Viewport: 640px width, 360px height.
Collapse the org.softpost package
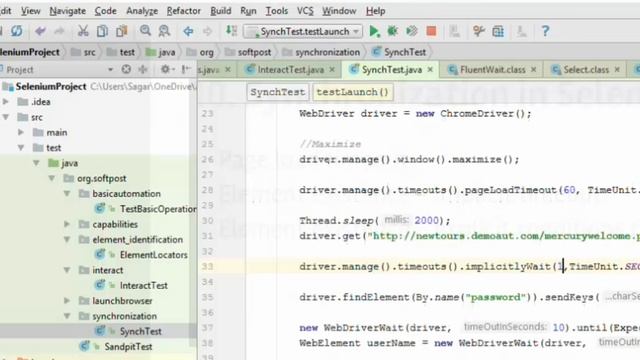[x=51, y=178]
